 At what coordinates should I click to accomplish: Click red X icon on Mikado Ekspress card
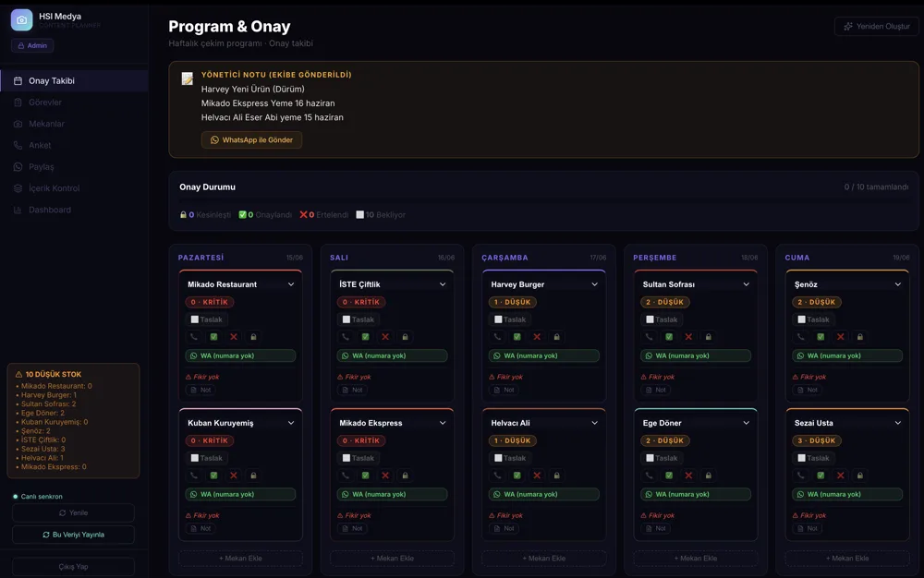[385, 475]
